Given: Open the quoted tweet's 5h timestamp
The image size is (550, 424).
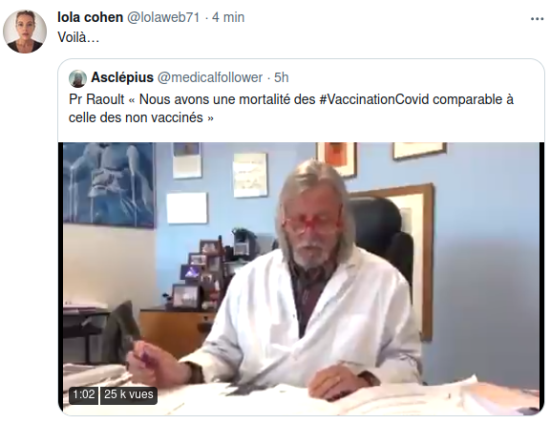Looking at the screenshot, I should pos(281,78).
